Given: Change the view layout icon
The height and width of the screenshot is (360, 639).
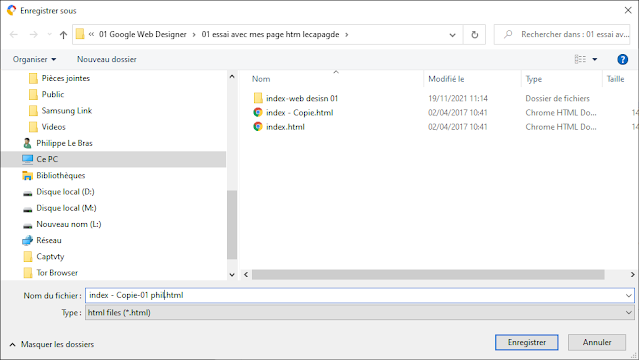Looking at the screenshot, I should pyautogui.click(x=580, y=60).
